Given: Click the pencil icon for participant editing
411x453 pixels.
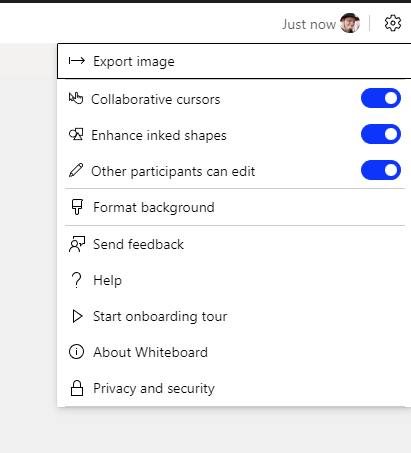Looking at the screenshot, I should pyautogui.click(x=76, y=170).
